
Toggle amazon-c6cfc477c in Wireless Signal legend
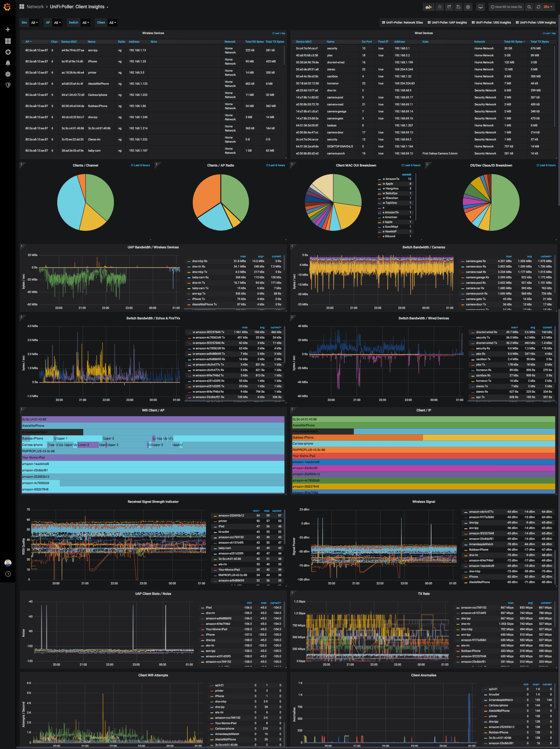[481, 512]
